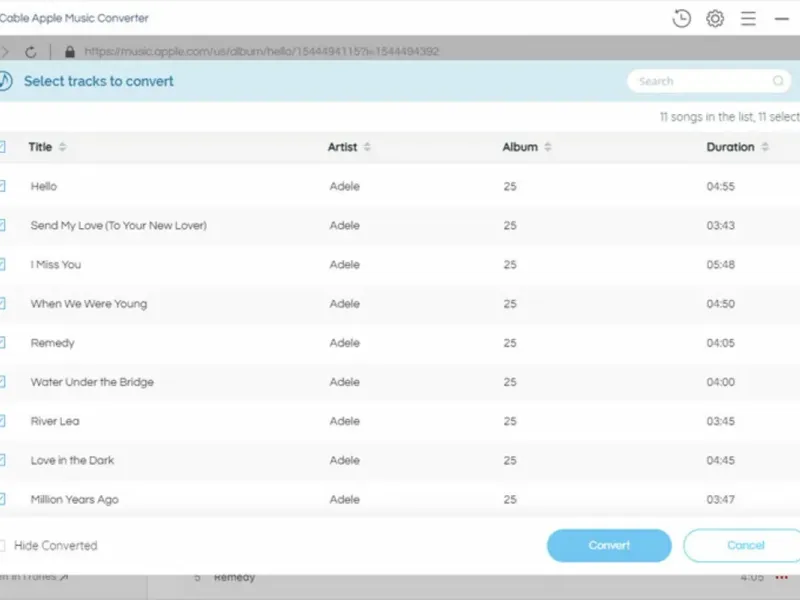Click the Title column header
The width and height of the screenshot is (800, 600).
point(40,147)
